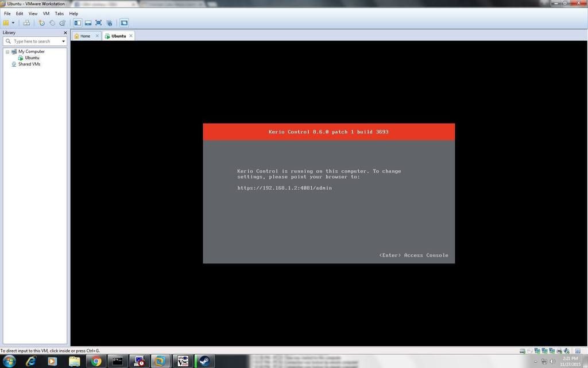Open the Help menu
This screenshot has height=368, width=588.
tap(73, 14)
